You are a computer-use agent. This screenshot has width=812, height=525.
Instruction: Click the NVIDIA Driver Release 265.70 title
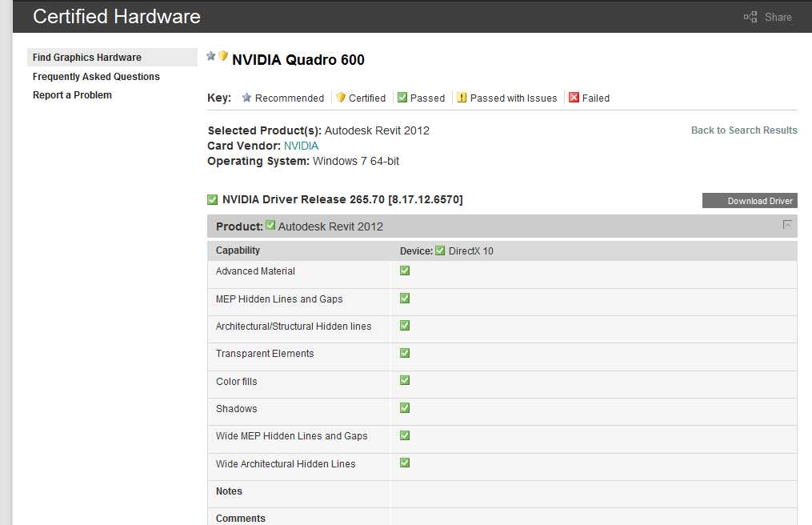coord(342,199)
